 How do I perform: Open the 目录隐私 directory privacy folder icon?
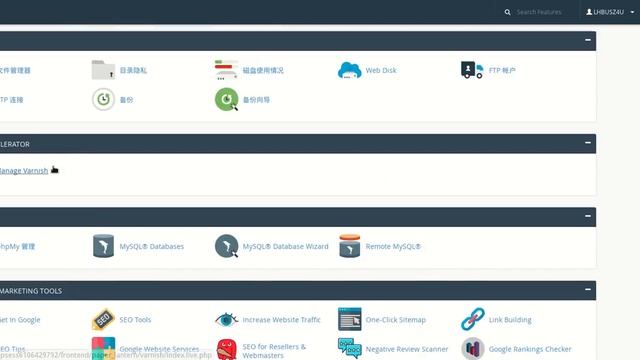(x=103, y=70)
